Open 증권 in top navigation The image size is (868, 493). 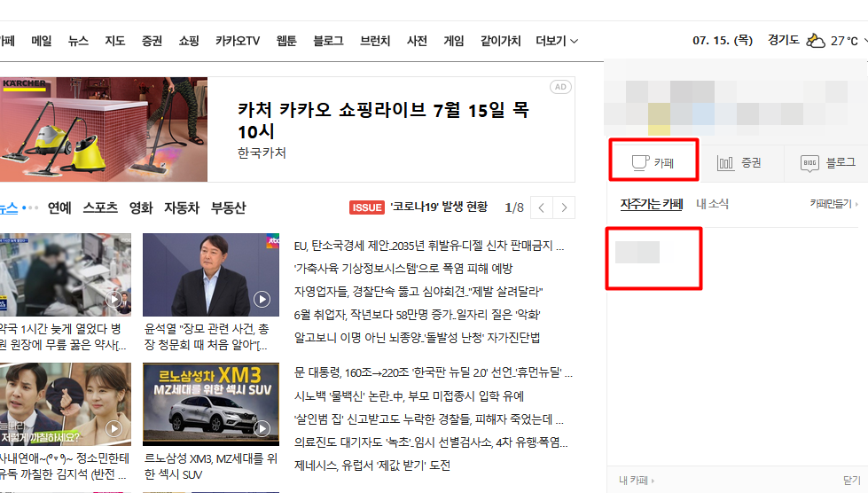tap(152, 41)
